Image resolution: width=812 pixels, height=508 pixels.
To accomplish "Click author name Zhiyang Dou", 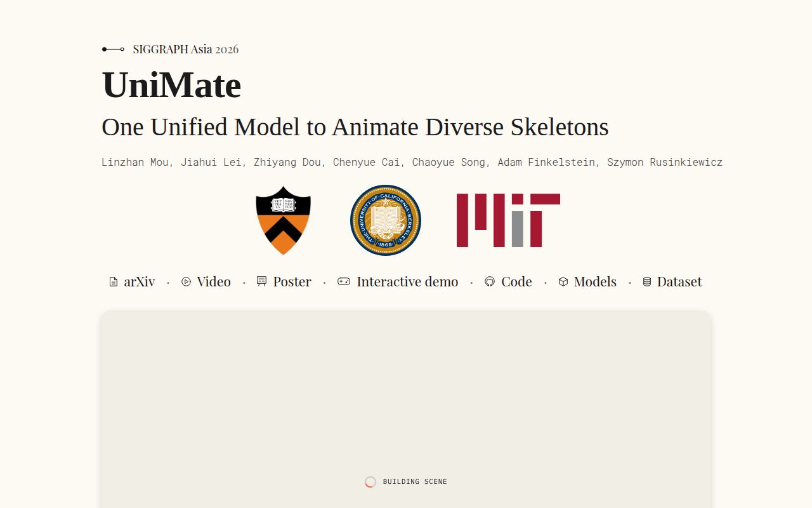I will [x=287, y=163].
